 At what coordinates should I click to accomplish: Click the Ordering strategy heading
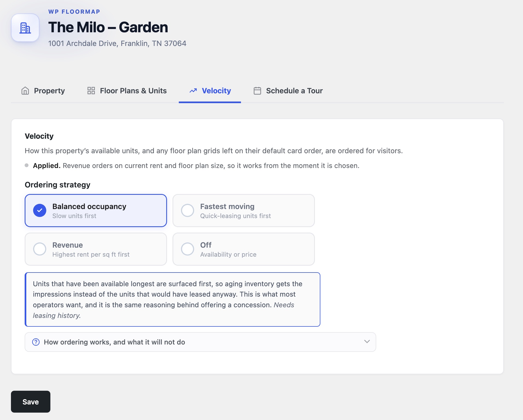click(x=58, y=185)
